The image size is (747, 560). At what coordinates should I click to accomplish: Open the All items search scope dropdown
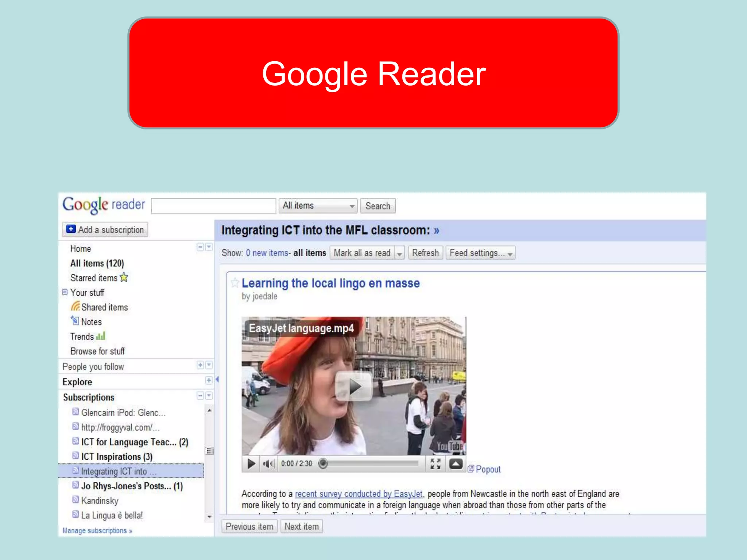coord(318,206)
